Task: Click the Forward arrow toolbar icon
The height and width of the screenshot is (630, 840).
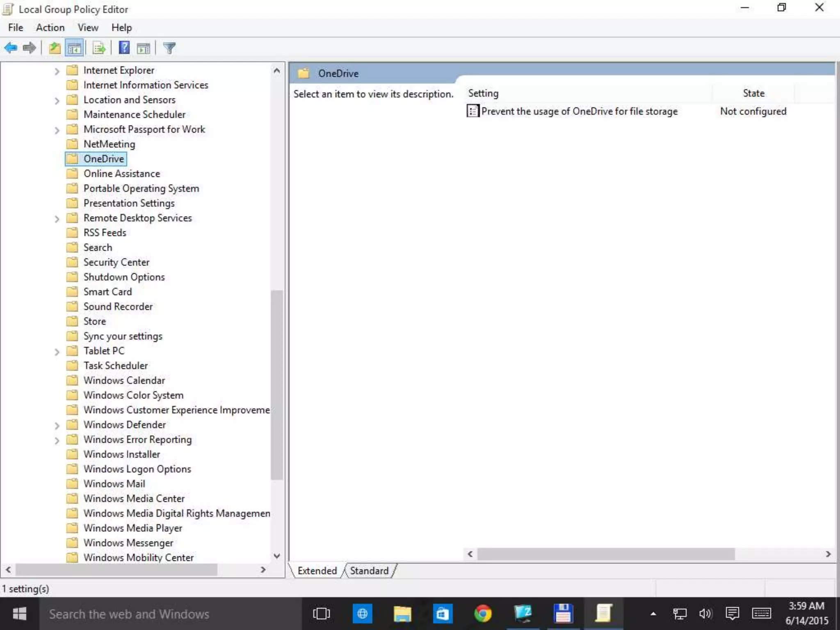Action: pyautogui.click(x=30, y=48)
